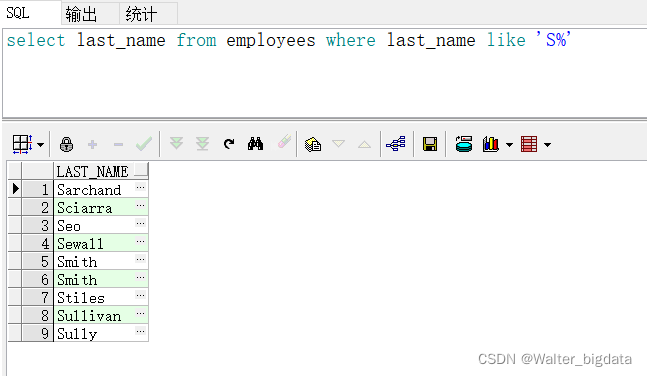
Task: Open the ellipsis button for Stiles
Action: click(x=141, y=296)
